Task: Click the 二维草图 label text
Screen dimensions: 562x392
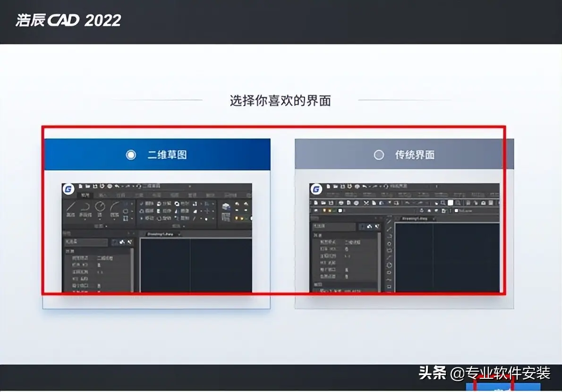Action: [x=167, y=155]
